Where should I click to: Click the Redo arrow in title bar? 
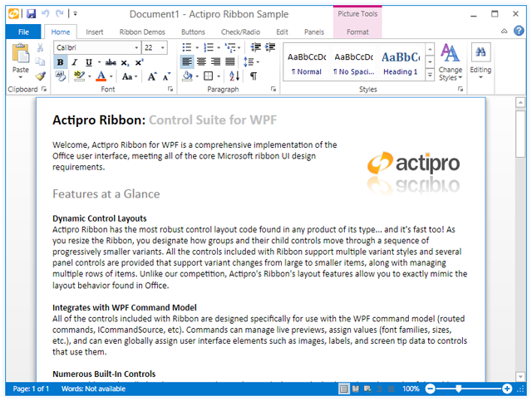click(60, 13)
